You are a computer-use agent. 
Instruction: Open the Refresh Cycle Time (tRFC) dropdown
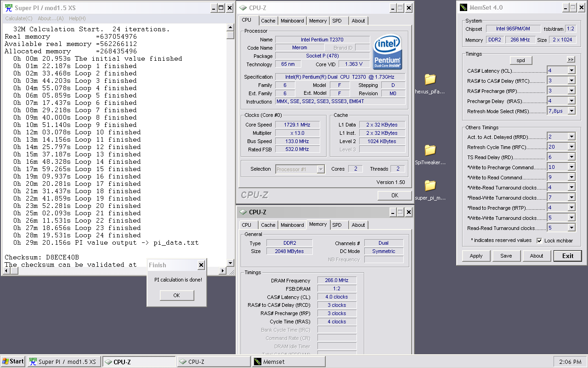[571, 147]
